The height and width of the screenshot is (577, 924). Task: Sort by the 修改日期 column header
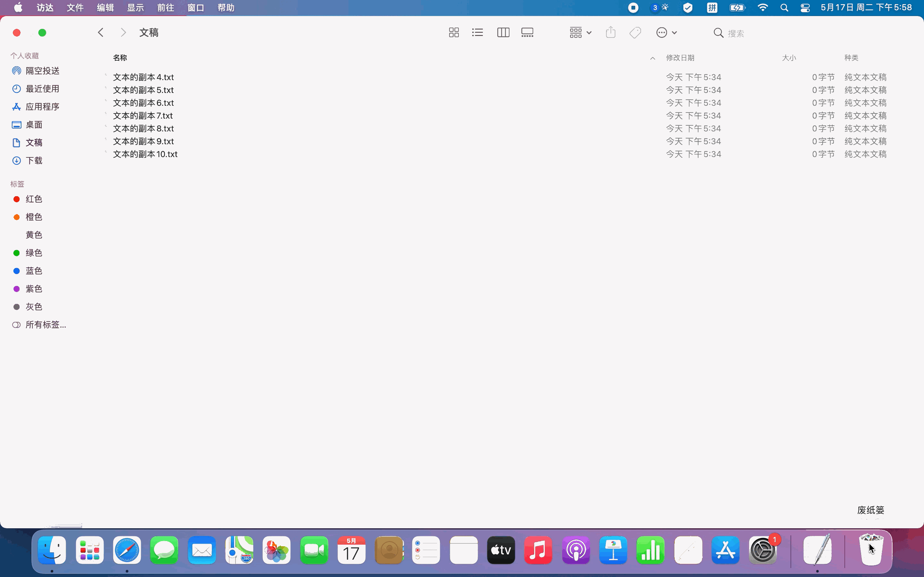coord(680,58)
